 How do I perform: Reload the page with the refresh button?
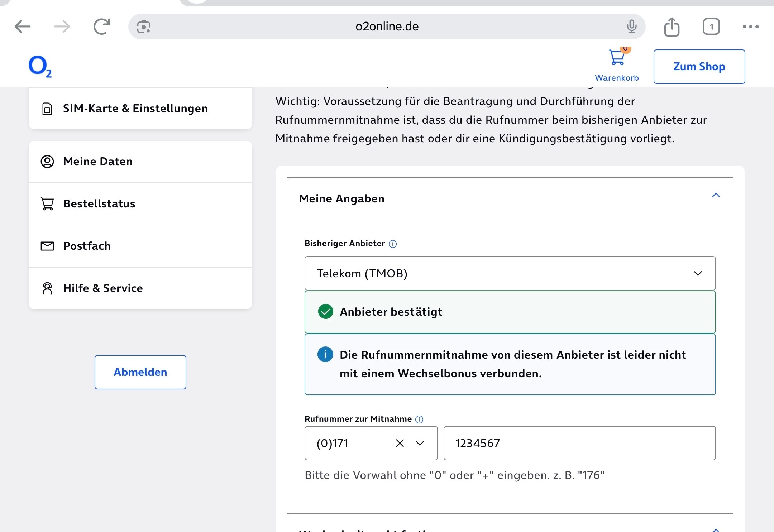101,27
